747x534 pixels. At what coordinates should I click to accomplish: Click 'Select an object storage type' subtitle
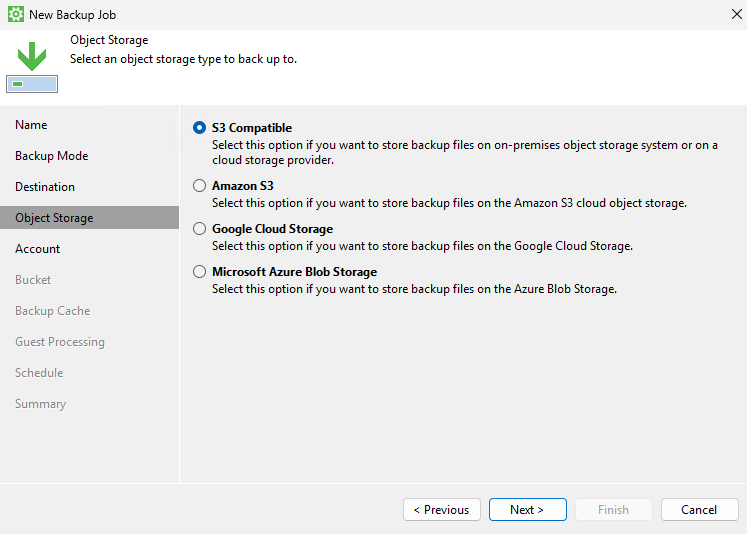pos(183,59)
